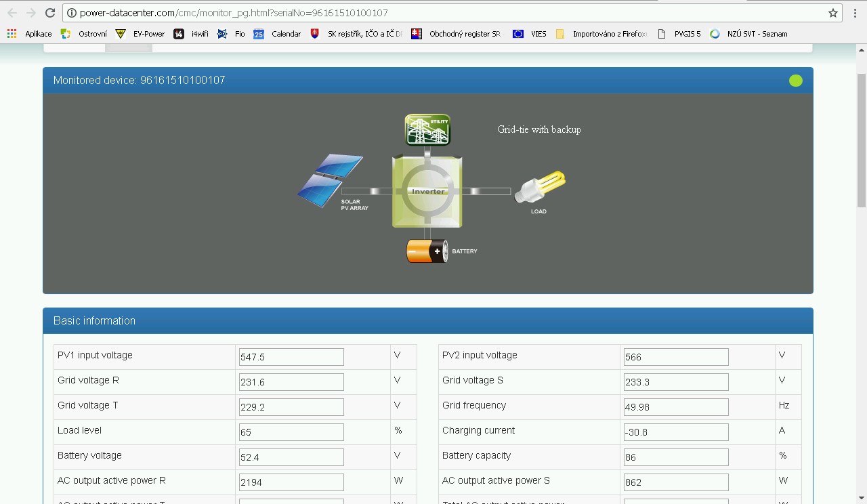Open the Aplikace apps bookmark
The height and width of the screenshot is (504, 867).
coord(29,34)
